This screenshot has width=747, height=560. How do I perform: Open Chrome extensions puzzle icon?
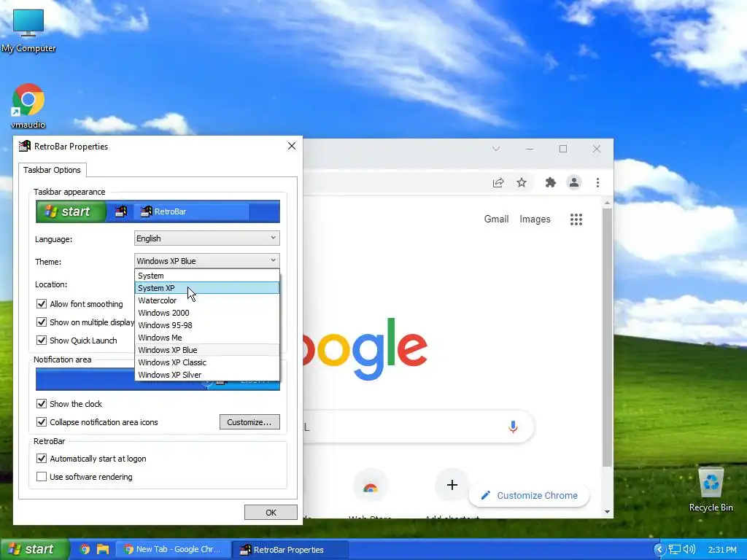pyautogui.click(x=550, y=182)
